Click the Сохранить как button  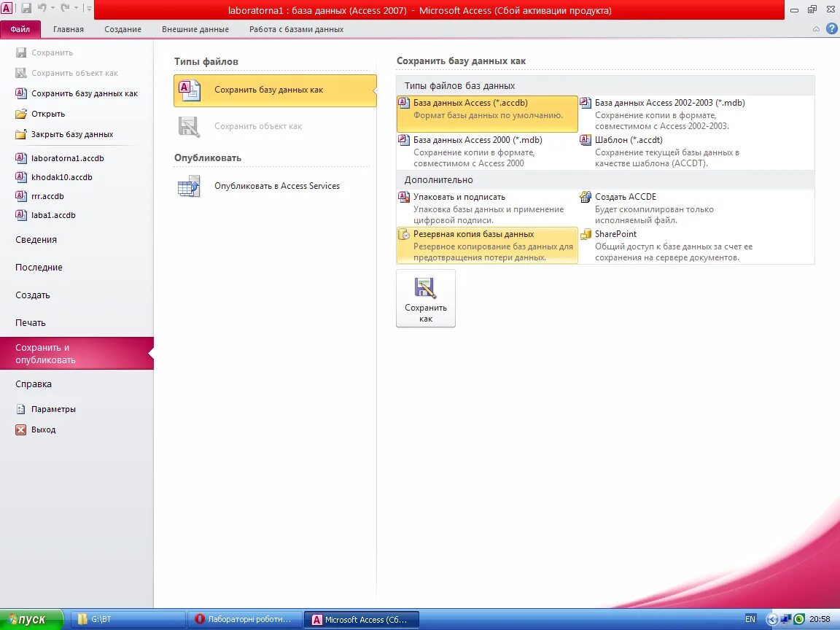coord(425,297)
